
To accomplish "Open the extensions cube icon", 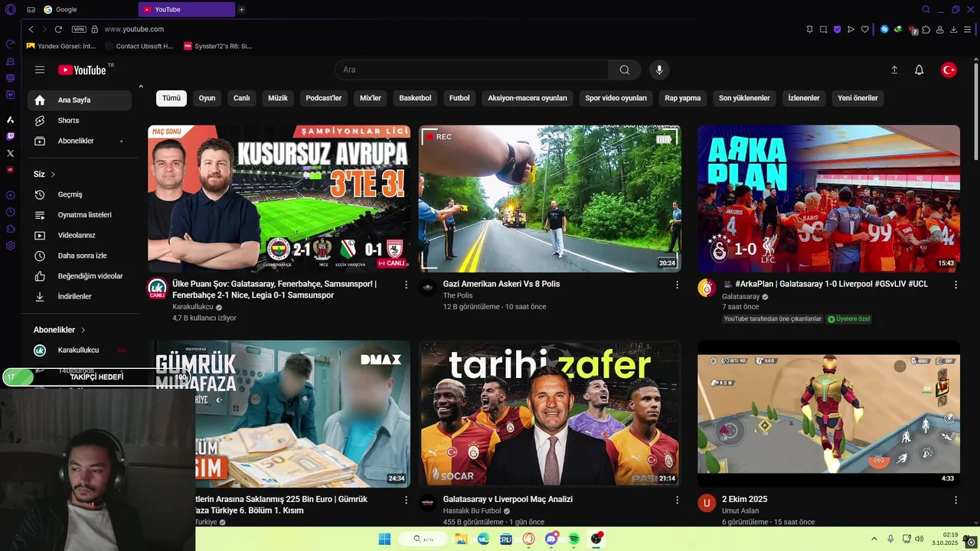I will click(926, 29).
